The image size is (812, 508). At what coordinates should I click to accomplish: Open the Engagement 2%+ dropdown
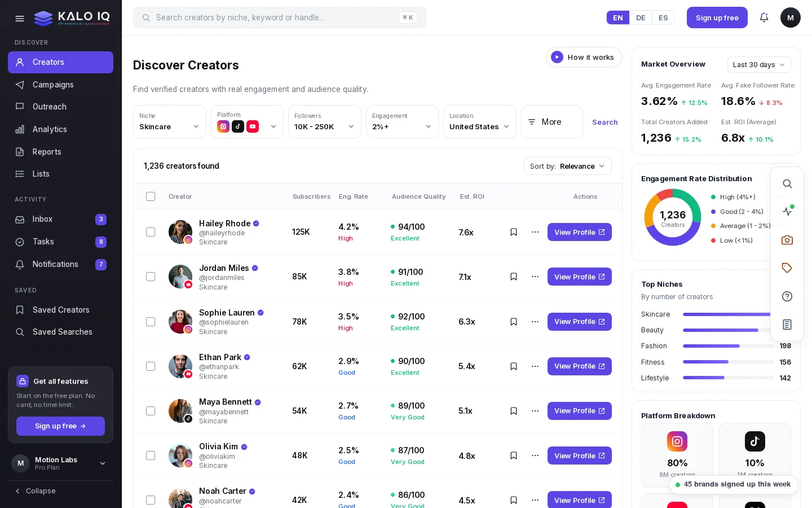[402, 121]
